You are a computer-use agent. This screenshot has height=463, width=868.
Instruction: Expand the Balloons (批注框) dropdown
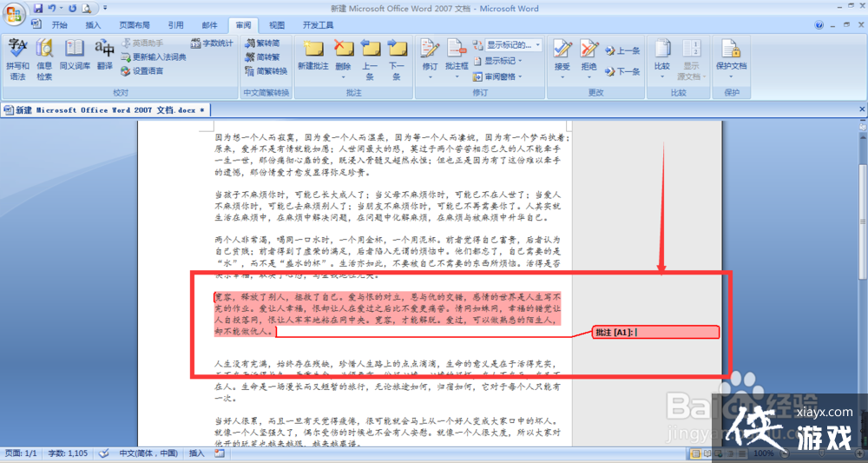coord(457,57)
